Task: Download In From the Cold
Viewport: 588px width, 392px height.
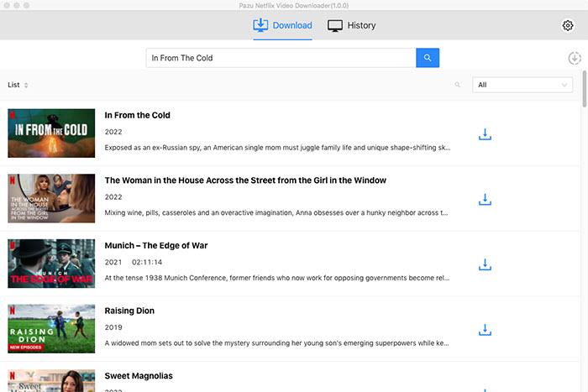Action: [484, 134]
